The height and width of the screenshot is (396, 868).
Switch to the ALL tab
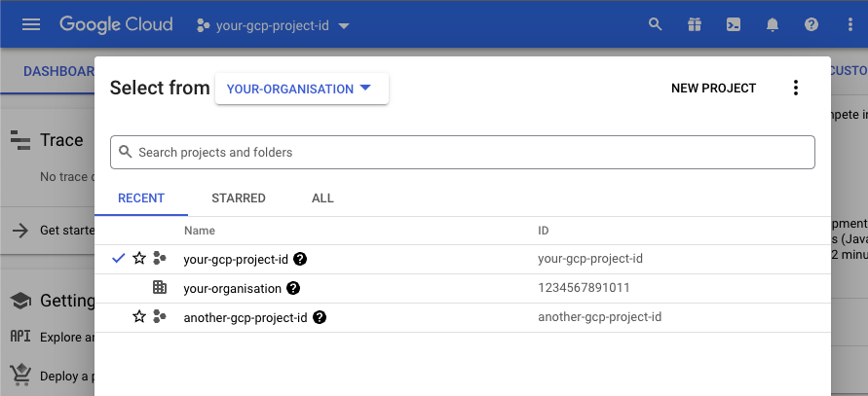click(x=322, y=198)
